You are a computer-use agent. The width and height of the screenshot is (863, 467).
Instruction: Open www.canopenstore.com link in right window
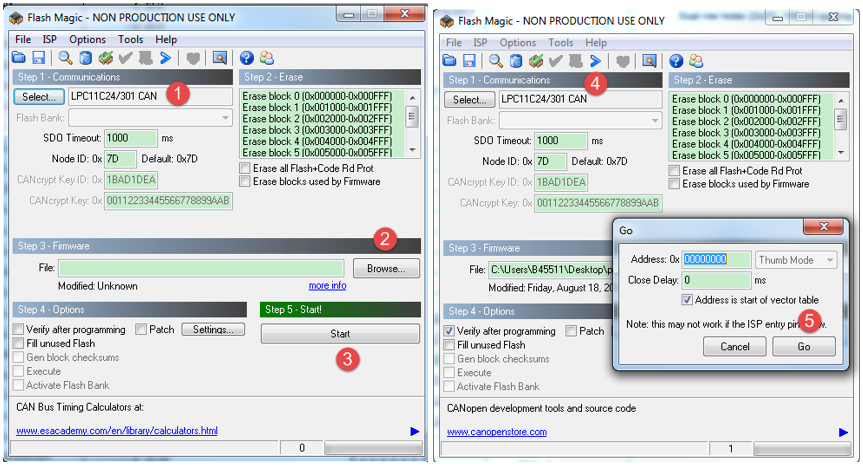[497, 432]
